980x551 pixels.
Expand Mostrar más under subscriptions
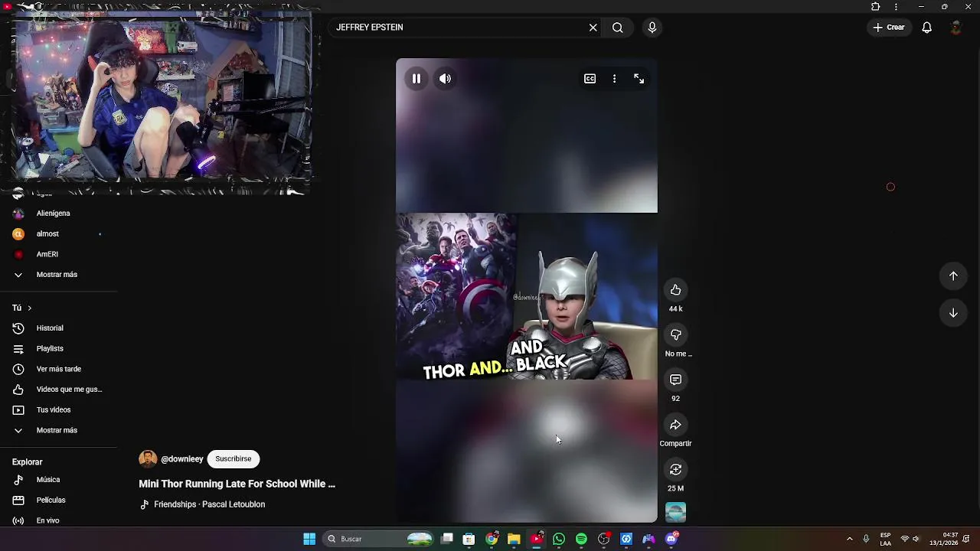click(x=58, y=275)
